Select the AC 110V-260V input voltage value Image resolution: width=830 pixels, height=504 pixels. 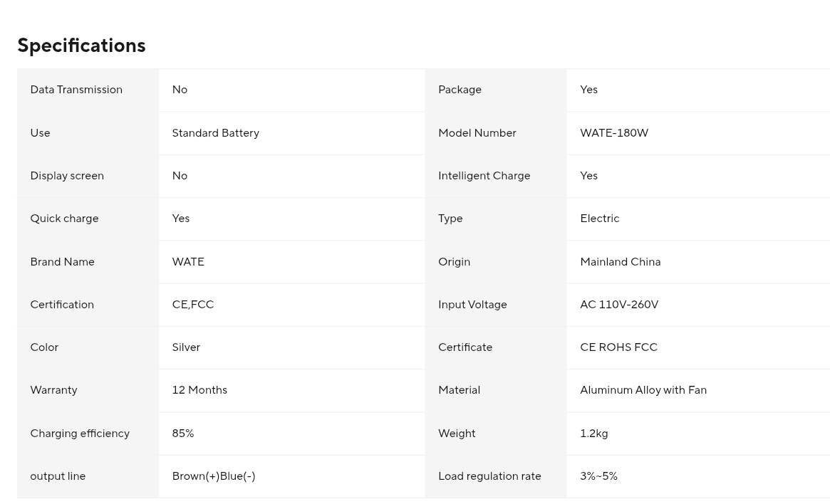(619, 305)
